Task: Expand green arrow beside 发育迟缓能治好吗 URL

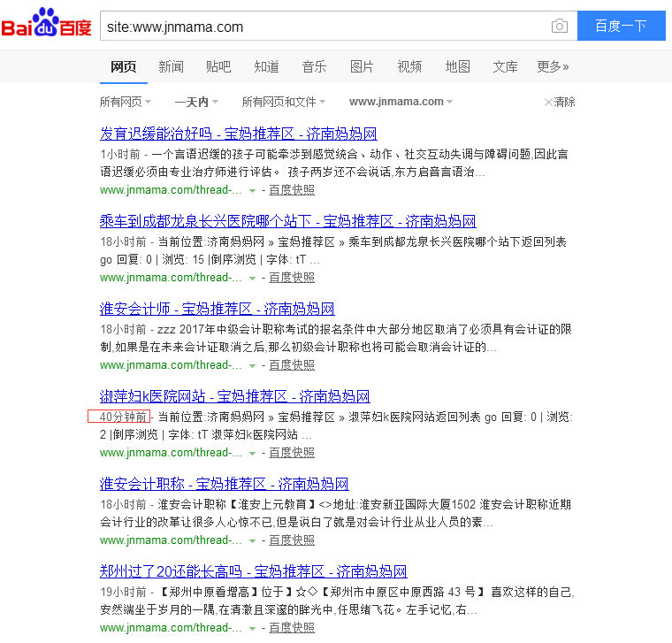Action: pos(252,191)
